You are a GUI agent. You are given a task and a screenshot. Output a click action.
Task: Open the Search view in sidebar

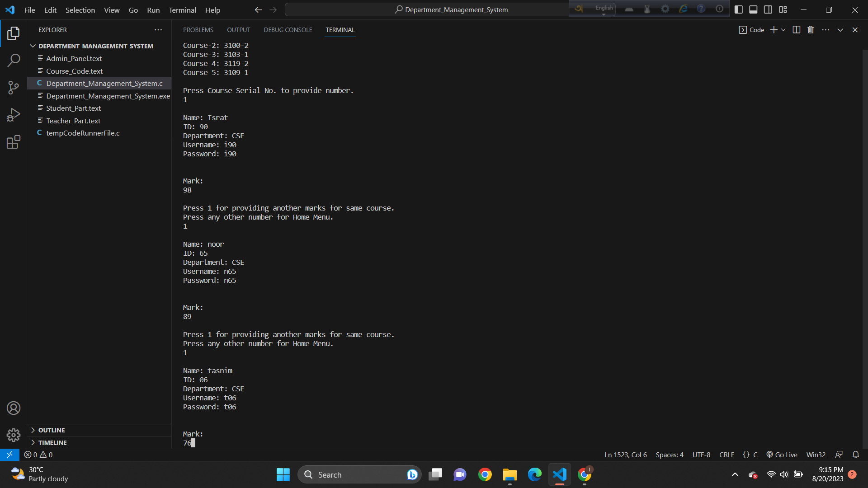(14, 61)
